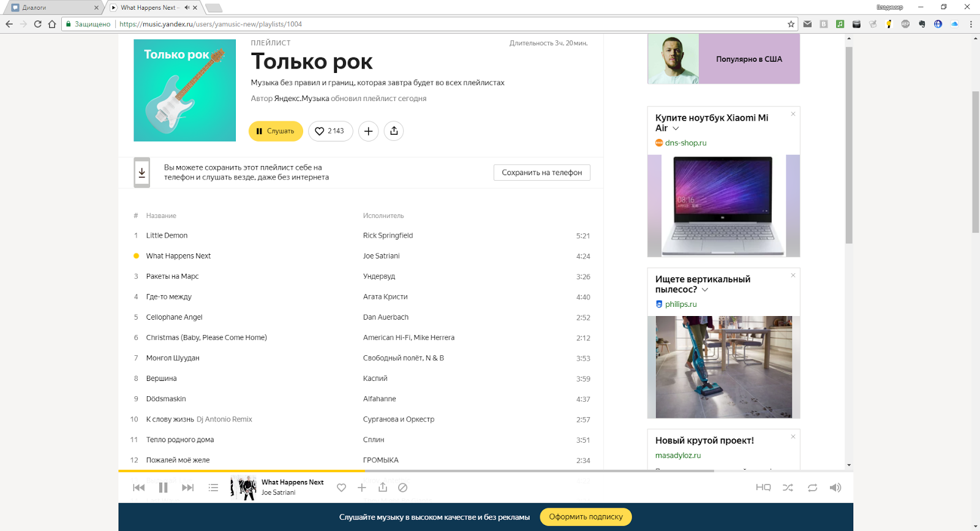Pause playback in the bottom player bar
Viewport: 980px width, 531px height.
(163, 488)
